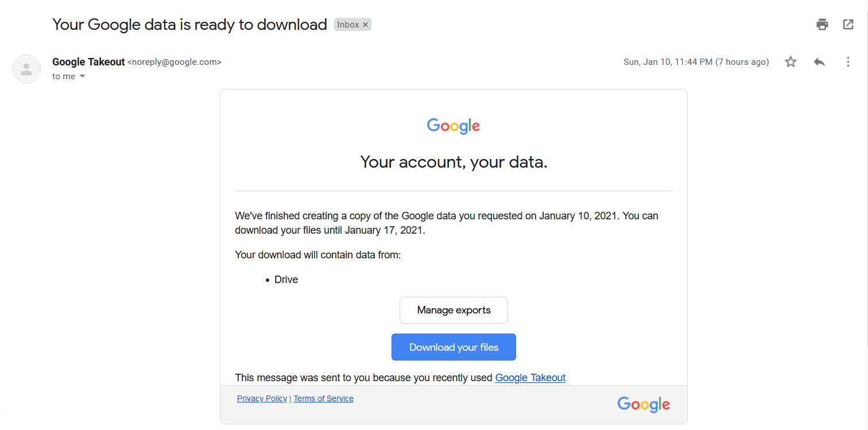Select the Google logo in the email body
868x430 pixels.
453,126
